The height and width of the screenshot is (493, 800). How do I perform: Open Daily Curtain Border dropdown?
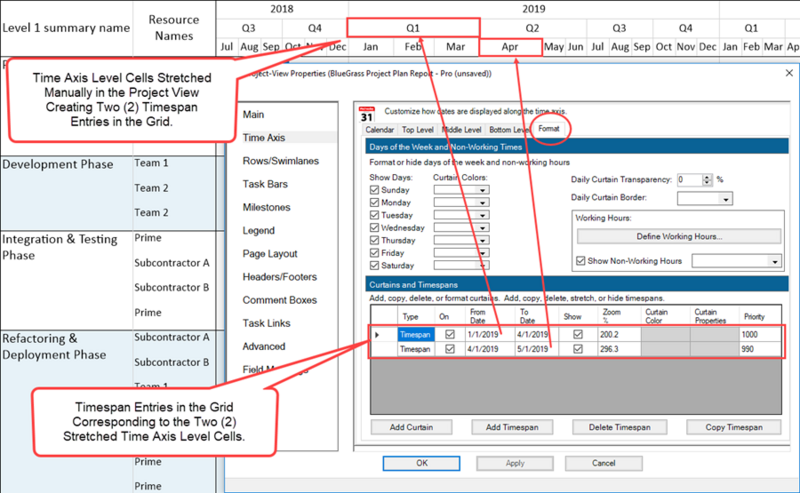point(726,199)
